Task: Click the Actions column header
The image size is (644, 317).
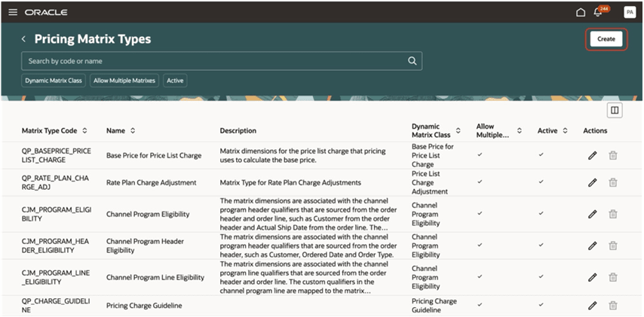Action: pos(595,131)
